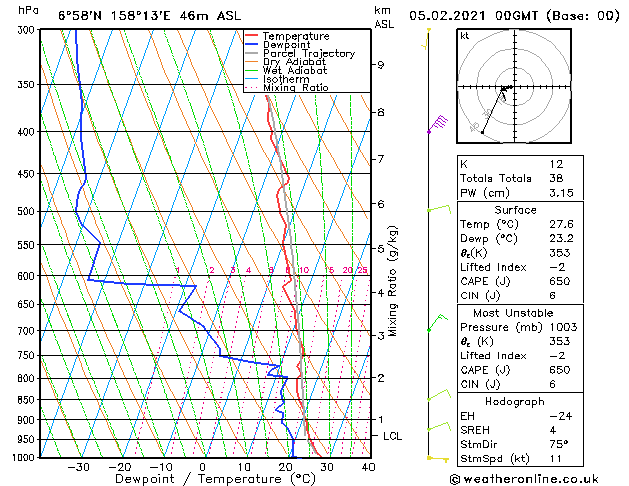Click the pink mixing ratio value 1

tap(178, 270)
